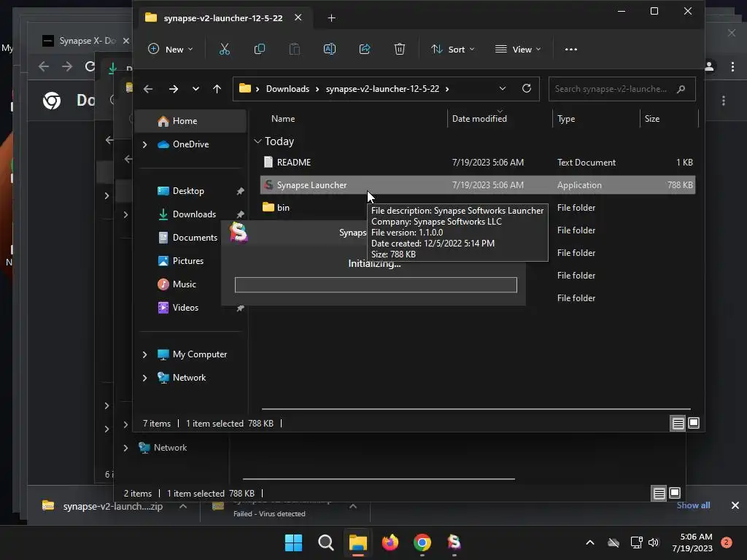Open download item menu for synapse-v2-launch zip

(x=183, y=506)
